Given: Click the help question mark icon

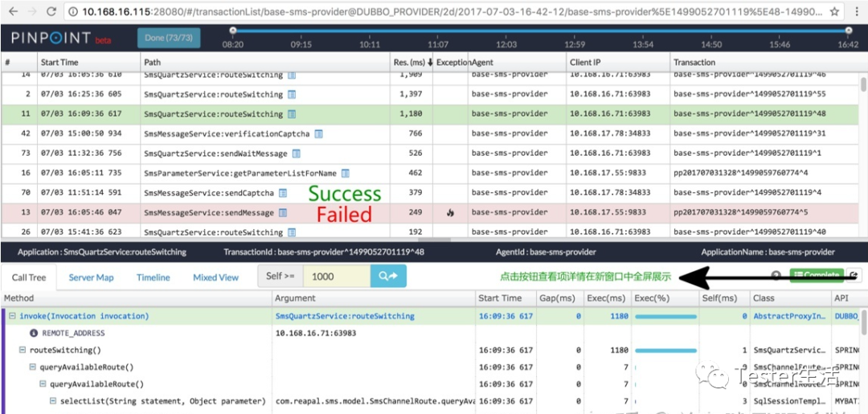Looking at the screenshot, I should [x=776, y=275].
